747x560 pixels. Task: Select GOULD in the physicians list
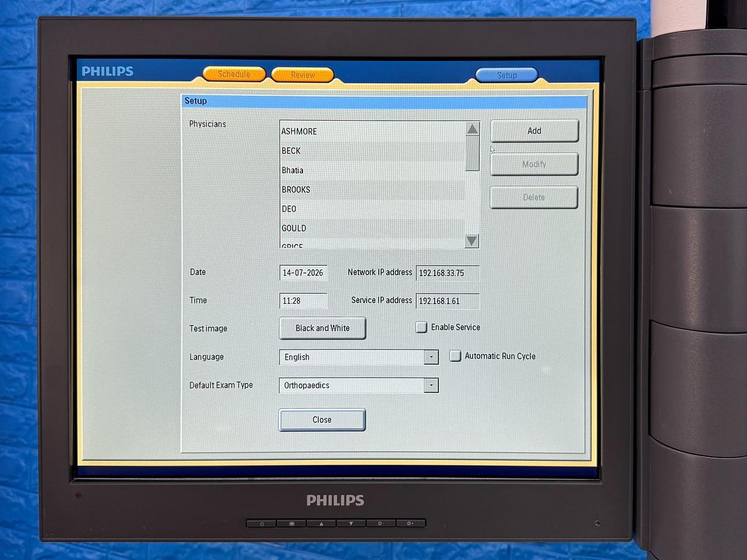[372, 228]
